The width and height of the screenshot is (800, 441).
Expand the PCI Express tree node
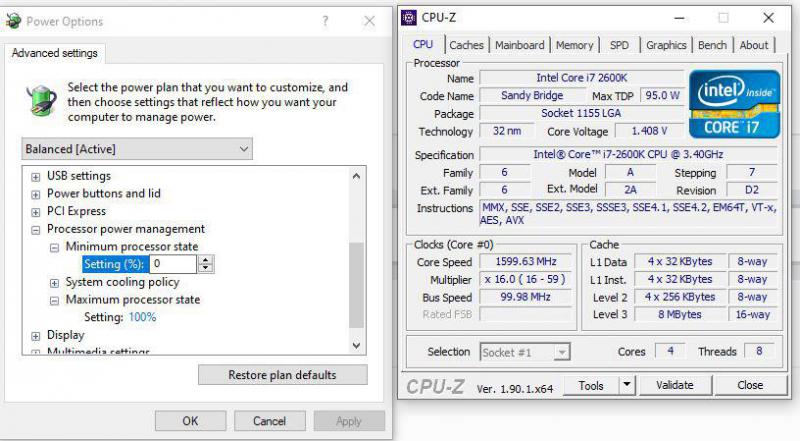click(x=36, y=212)
